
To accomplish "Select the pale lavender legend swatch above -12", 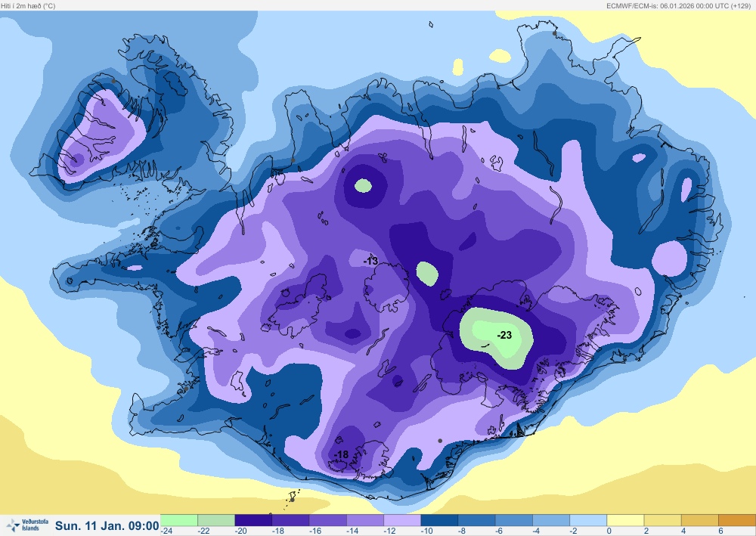I will (402, 520).
